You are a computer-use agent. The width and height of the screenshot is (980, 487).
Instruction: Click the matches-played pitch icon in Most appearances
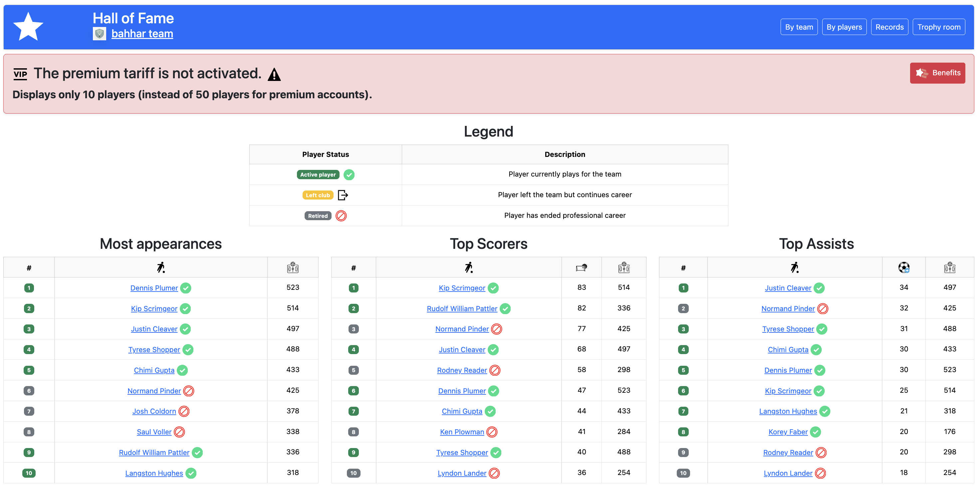tap(293, 268)
